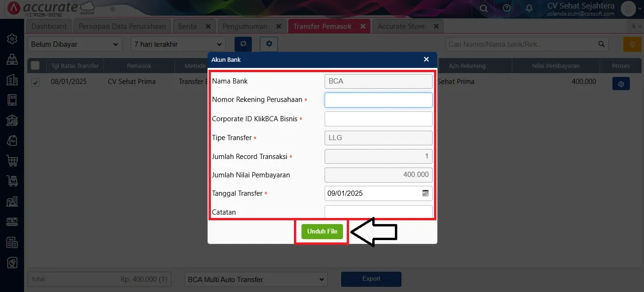Open the notifications bell
The height and width of the screenshot is (292, 644).
pos(529,8)
